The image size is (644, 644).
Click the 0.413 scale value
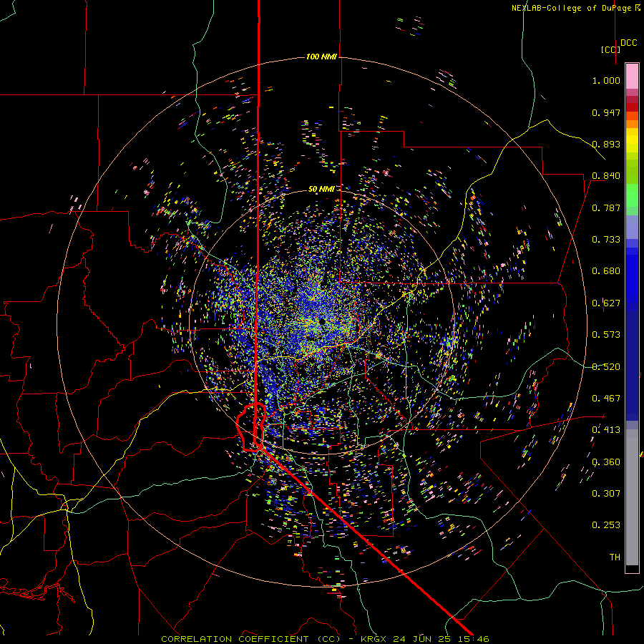[x=606, y=430]
